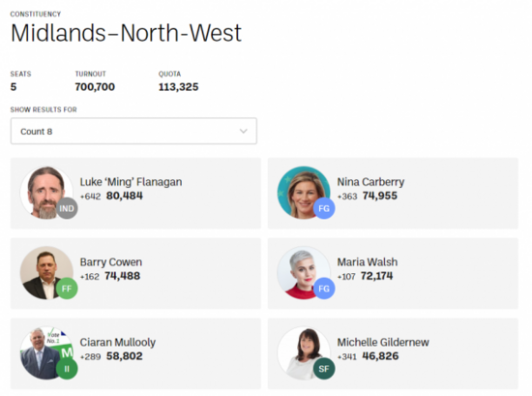Open the Count 8 results dropdown

click(133, 131)
